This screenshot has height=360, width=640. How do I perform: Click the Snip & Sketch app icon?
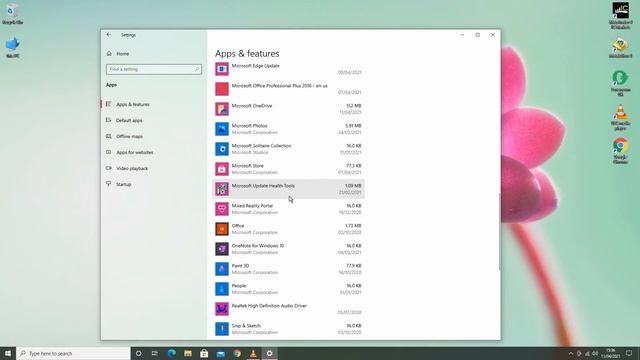pyautogui.click(x=222, y=329)
